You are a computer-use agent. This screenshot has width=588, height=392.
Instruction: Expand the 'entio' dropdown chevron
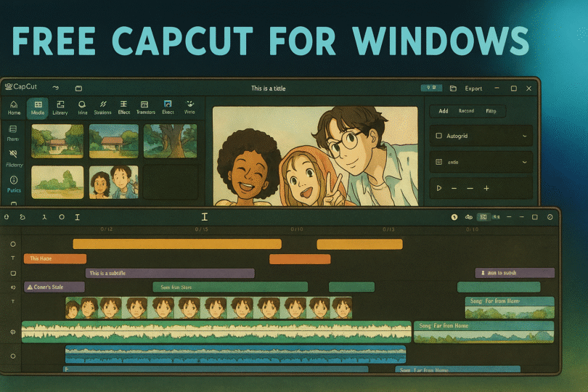point(525,163)
